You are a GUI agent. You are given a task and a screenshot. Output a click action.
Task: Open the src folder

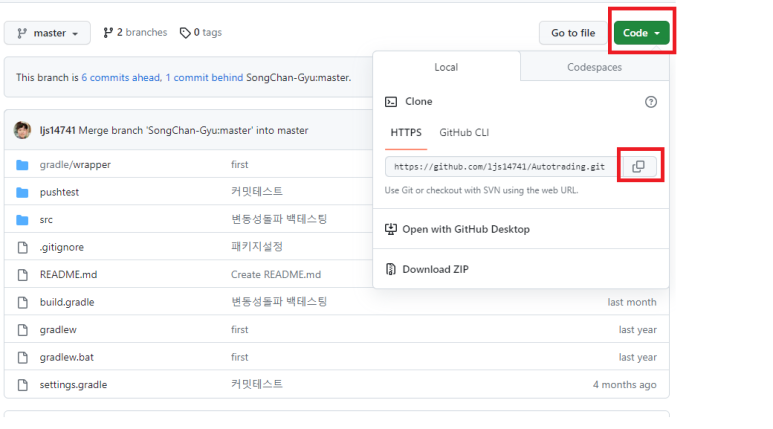(x=46, y=220)
